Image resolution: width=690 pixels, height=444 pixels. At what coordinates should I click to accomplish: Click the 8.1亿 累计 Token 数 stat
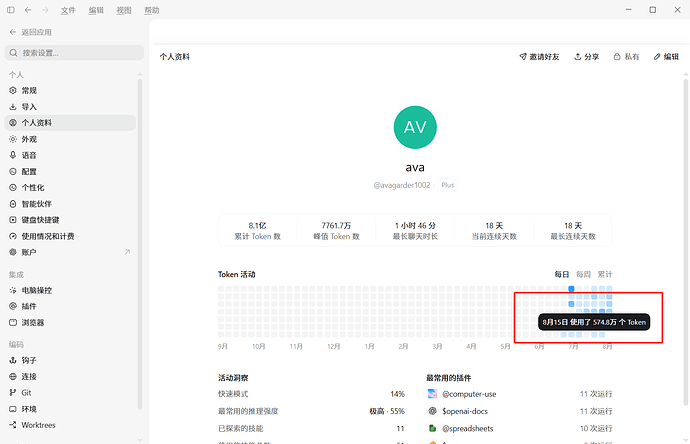(x=257, y=231)
